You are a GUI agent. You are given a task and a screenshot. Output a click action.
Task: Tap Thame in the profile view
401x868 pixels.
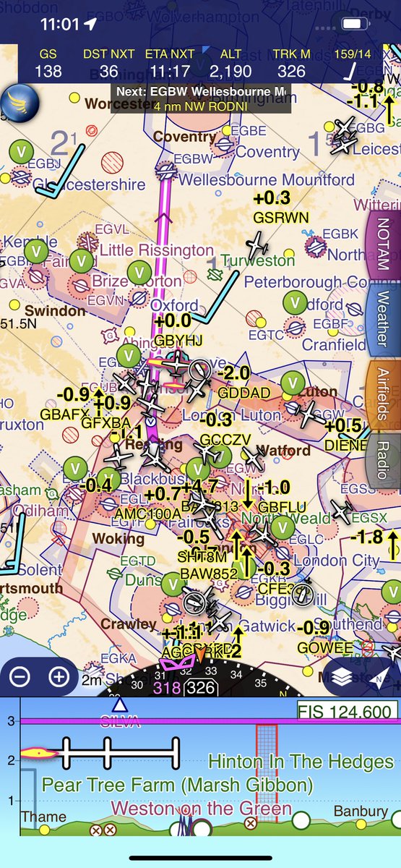coord(43,817)
